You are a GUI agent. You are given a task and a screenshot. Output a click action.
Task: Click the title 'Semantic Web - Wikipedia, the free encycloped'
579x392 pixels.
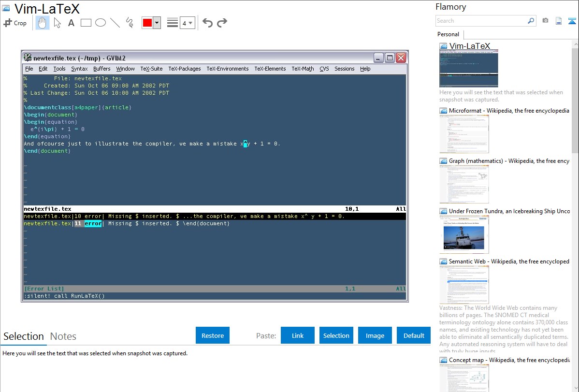coord(509,261)
